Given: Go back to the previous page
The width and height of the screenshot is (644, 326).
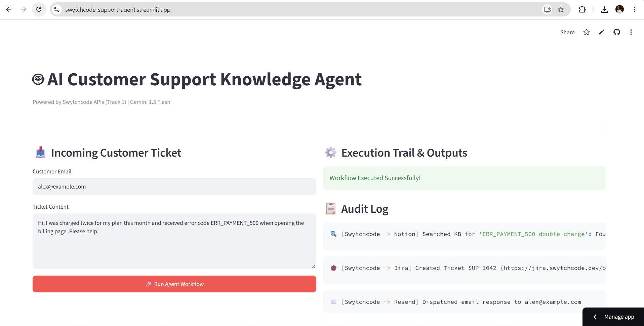Looking at the screenshot, I should click(9, 9).
